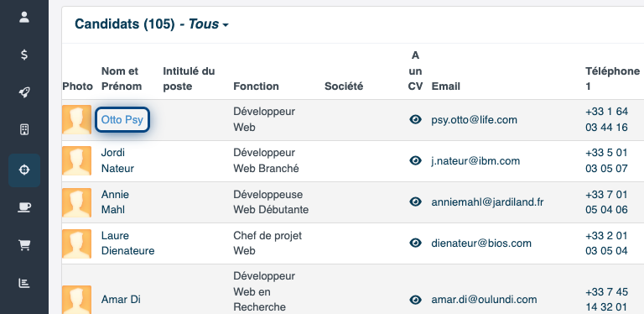Open the rocket sidebar icon

tap(24, 92)
